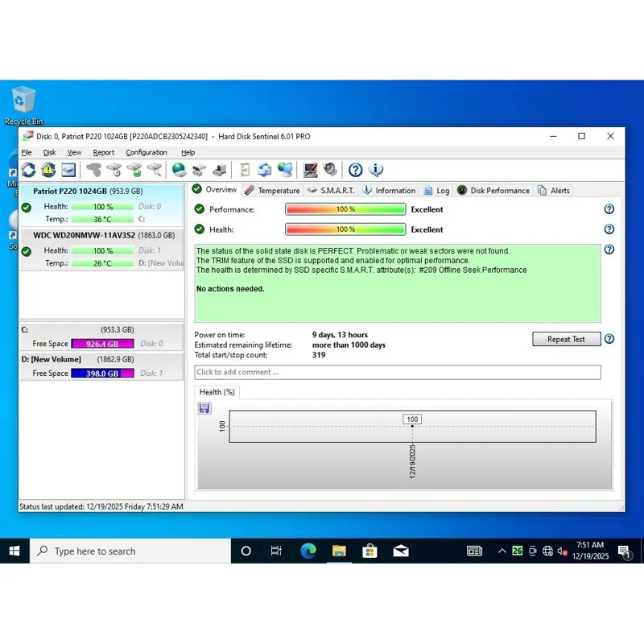Viewport: 644px width, 644px height.
Task: Open the Report menu
Action: point(104,152)
